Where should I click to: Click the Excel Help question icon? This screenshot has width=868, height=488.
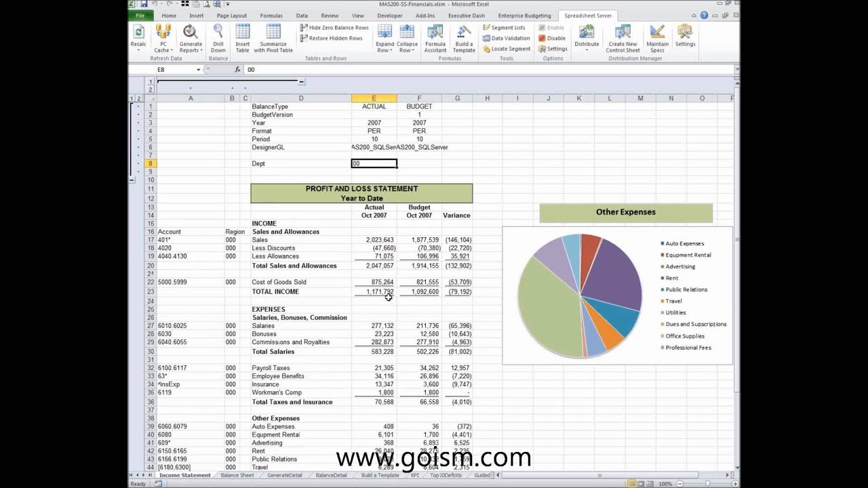705,16
